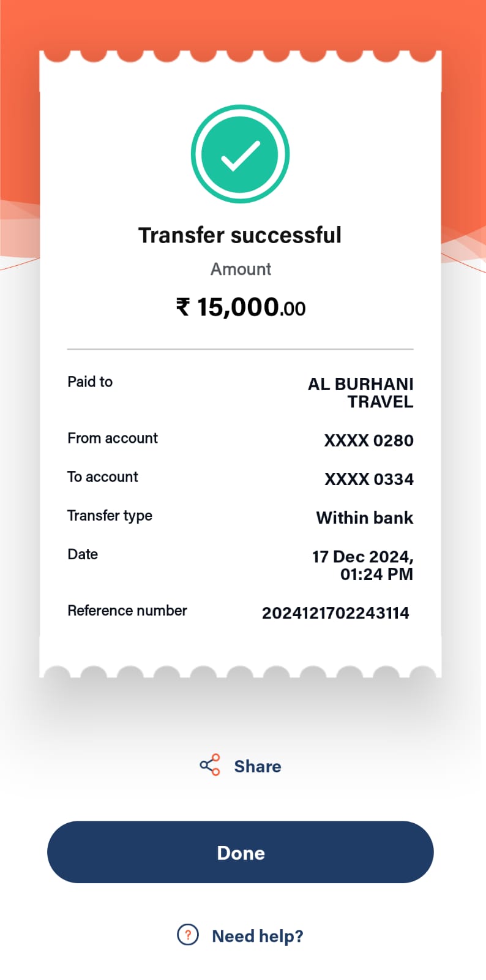
Task: Select destination account number XXXX 0334
Action: point(368,479)
